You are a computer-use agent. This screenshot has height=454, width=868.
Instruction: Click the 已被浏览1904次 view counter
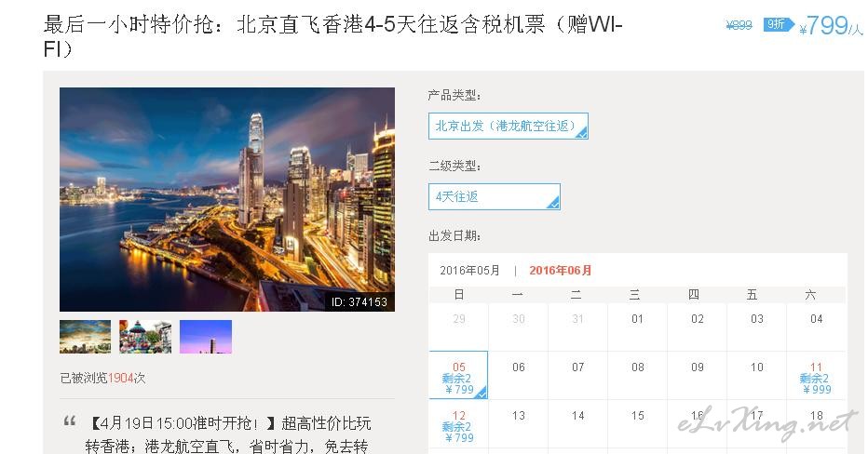[x=102, y=379]
